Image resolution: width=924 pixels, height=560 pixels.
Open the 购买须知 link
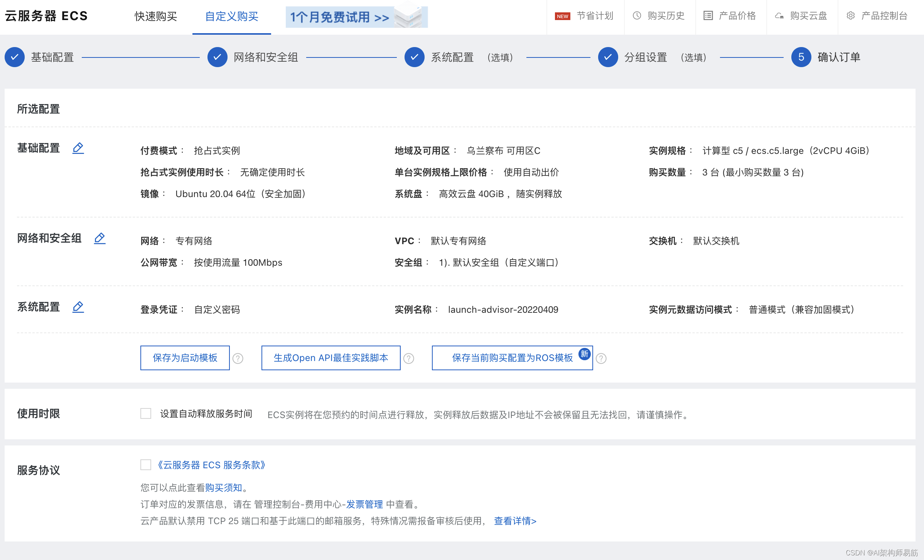pos(224,487)
